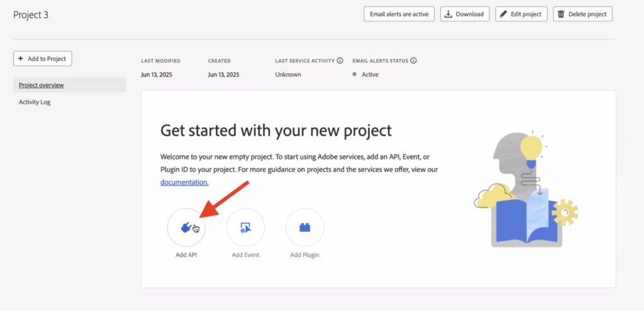644x311 pixels.
Task: Open Activity Log in sidebar
Action: point(35,102)
